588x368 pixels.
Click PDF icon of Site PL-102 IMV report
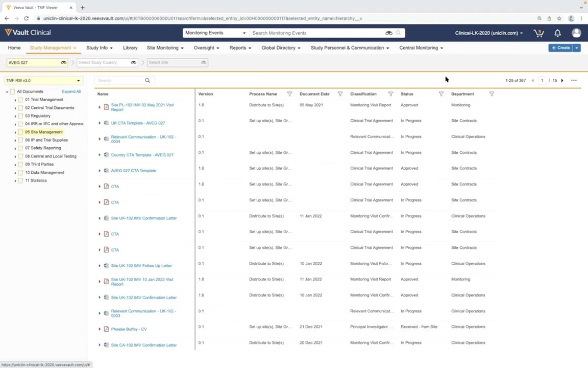106,107
